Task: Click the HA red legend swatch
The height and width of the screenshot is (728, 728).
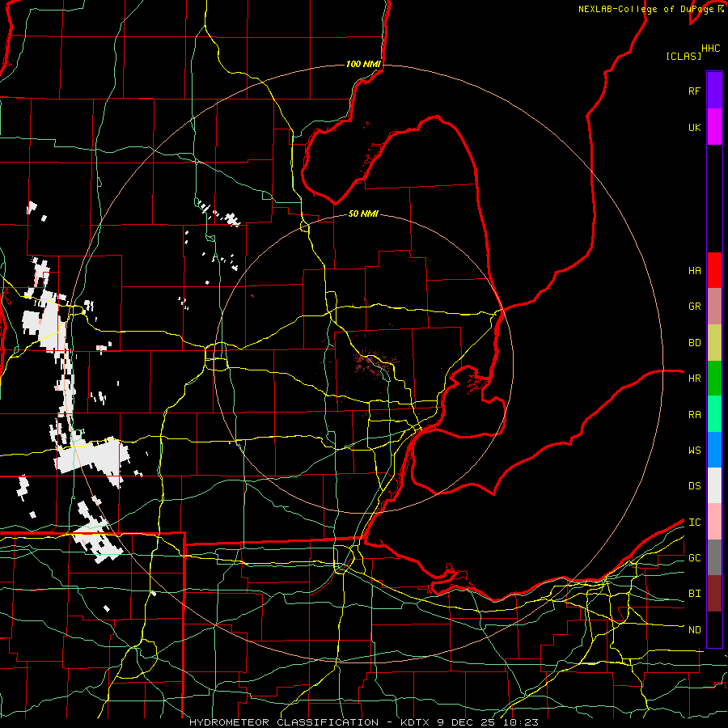Action: pyautogui.click(x=714, y=270)
